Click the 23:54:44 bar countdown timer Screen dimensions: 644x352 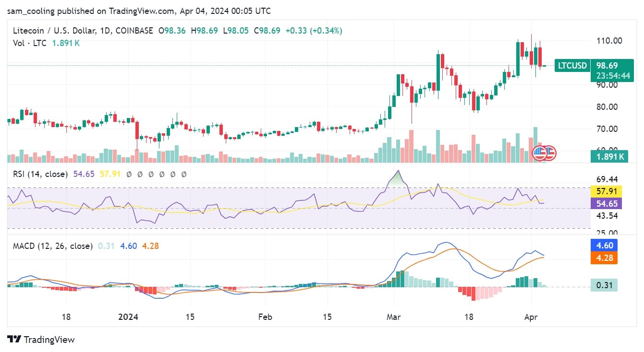[x=613, y=76]
